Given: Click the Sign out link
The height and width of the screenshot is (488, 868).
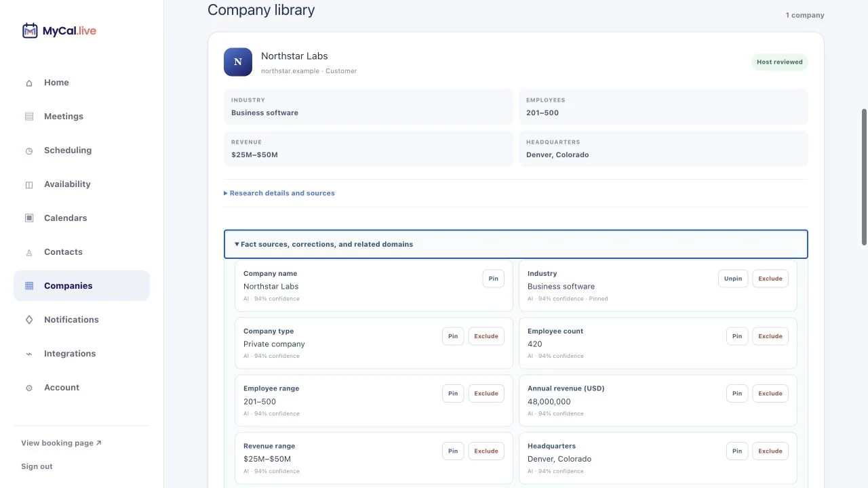Looking at the screenshot, I should tap(37, 466).
